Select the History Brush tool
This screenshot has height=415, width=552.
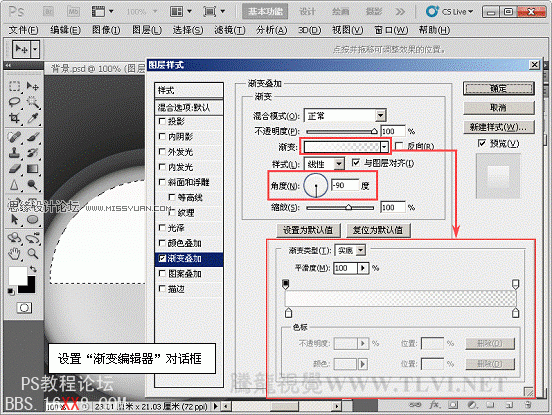[x=32, y=153]
